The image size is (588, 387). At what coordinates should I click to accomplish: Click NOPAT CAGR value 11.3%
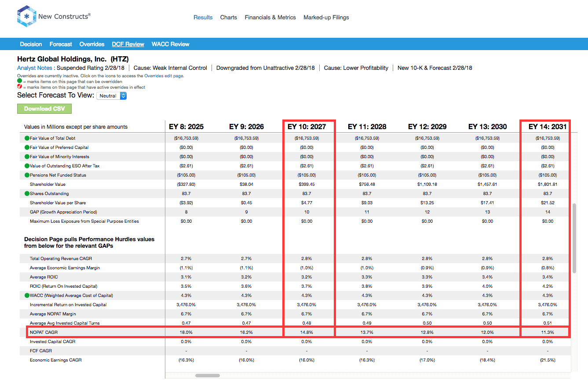pos(548,333)
